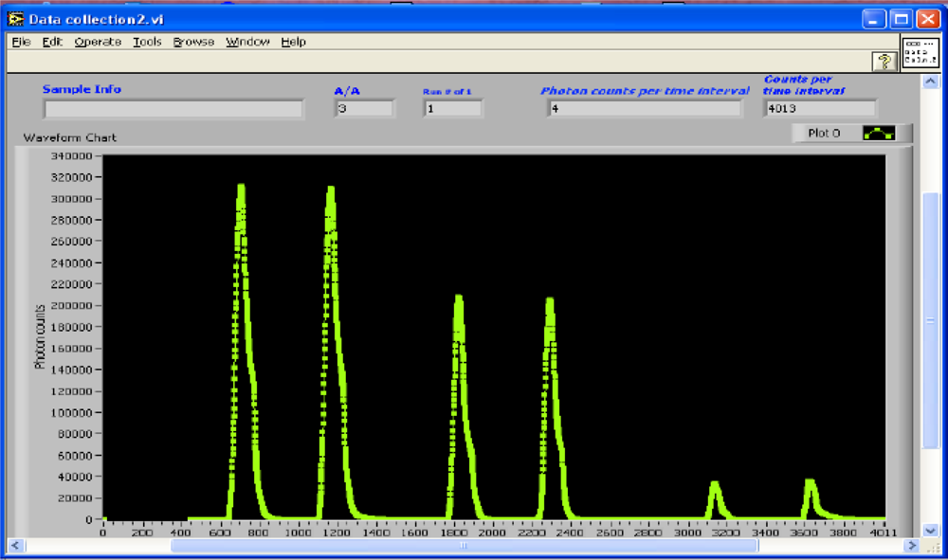Open the Help menu
This screenshot has height=560, width=948.
point(293,42)
